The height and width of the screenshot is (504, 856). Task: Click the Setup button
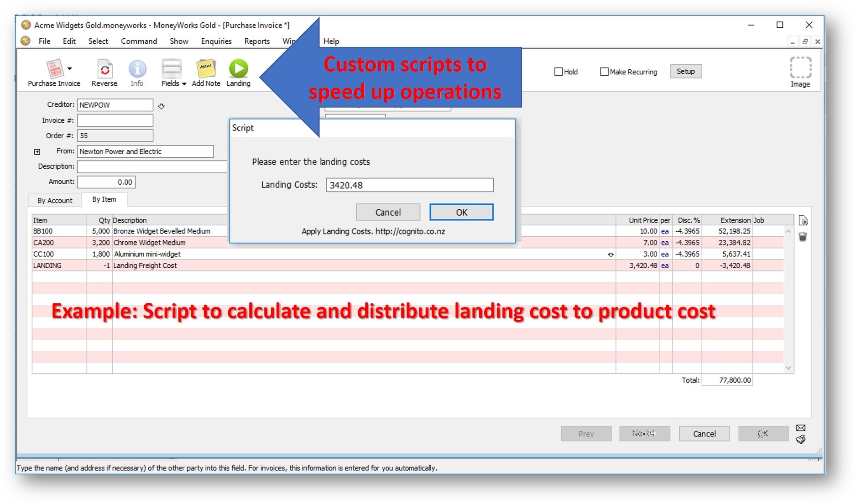tap(686, 71)
